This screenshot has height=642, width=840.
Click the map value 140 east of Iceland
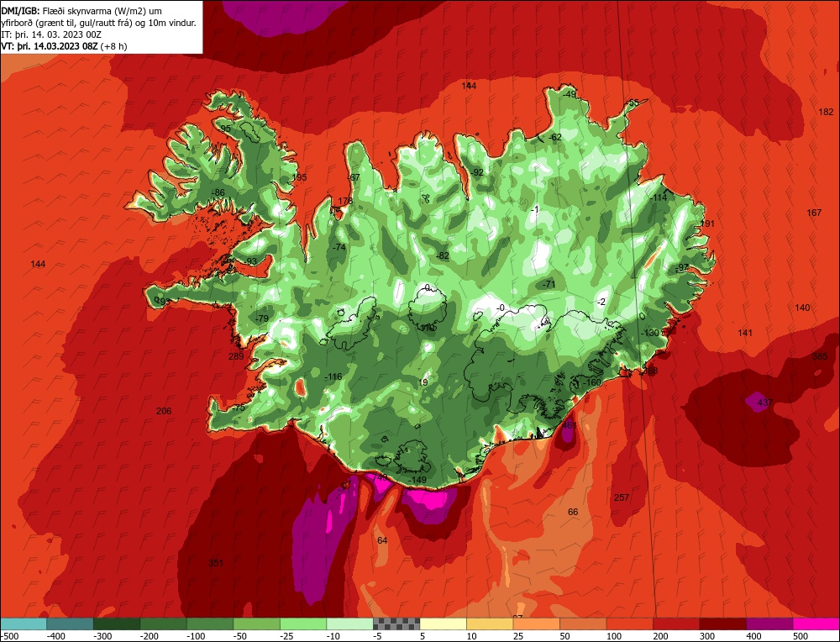pos(802,308)
